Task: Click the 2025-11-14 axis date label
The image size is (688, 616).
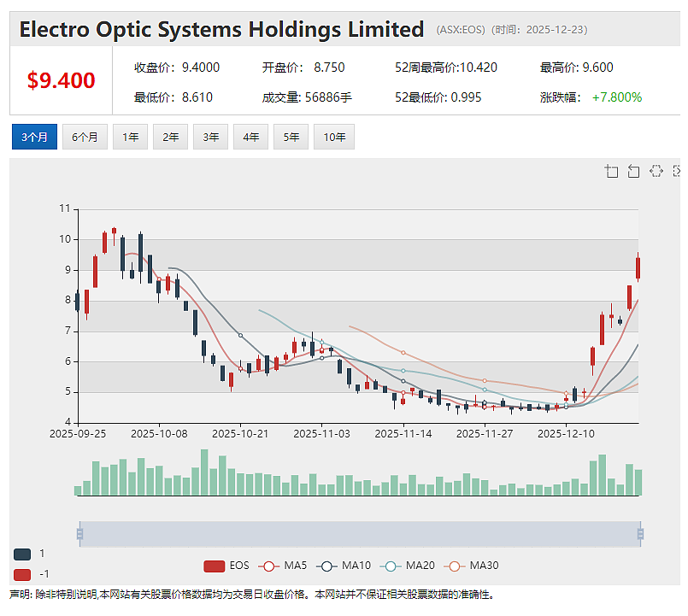Action: tap(403, 433)
